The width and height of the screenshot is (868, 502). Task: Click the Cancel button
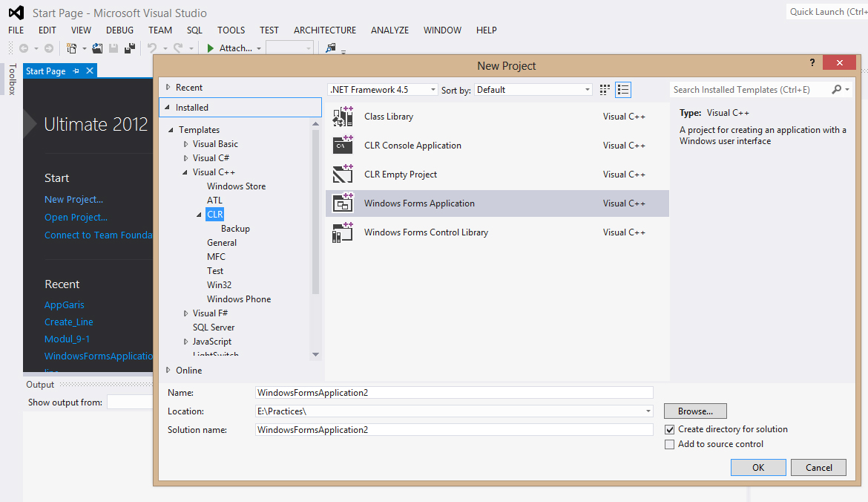click(819, 468)
